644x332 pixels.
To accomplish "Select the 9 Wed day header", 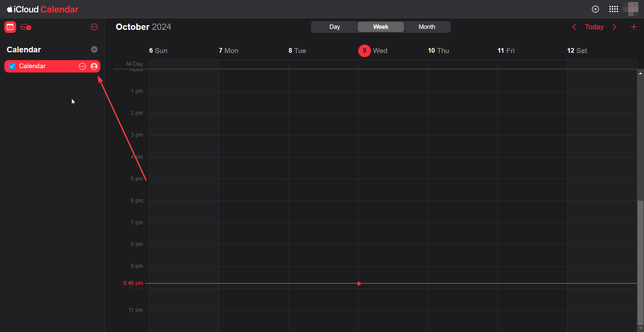I will 373,51.
